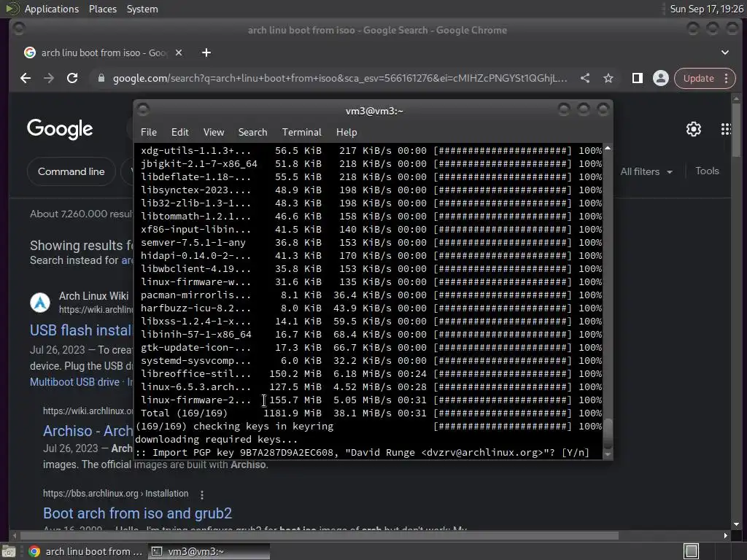Open 'Boot arch from iso and grub2' link
Image resolution: width=747 pixels, height=560 pixels.
137,513
